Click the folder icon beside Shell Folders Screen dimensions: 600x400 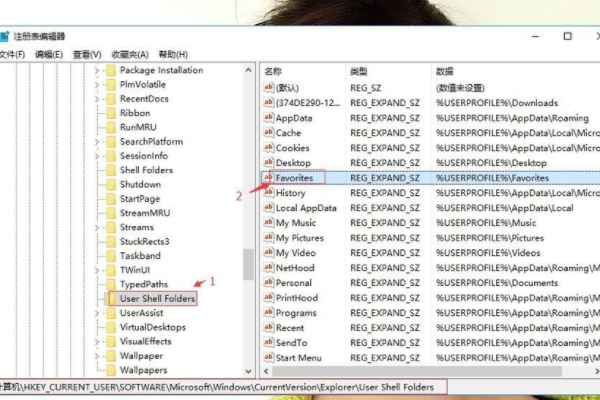(x=111, y=170)
